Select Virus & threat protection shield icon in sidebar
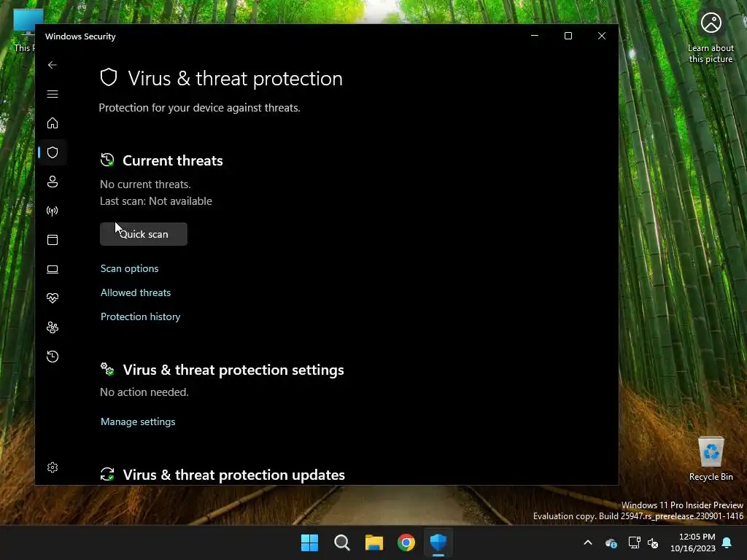 coord(53,152)
